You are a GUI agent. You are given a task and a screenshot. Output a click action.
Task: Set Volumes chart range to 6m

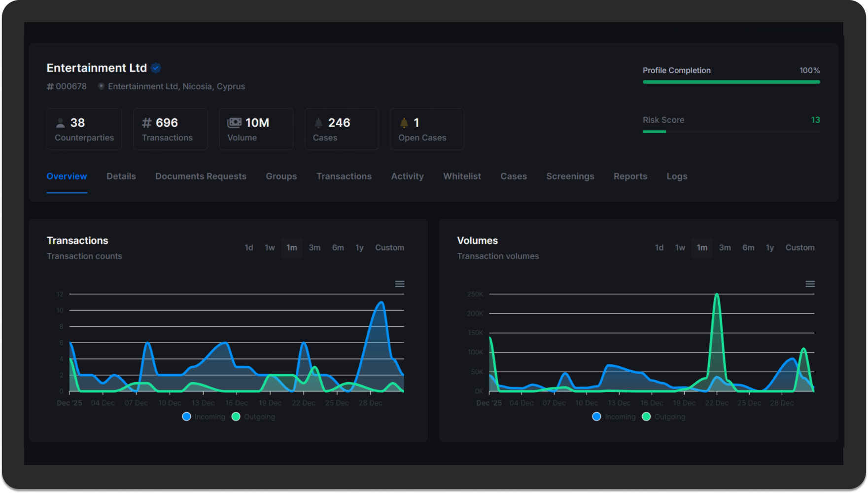[748, 247]
